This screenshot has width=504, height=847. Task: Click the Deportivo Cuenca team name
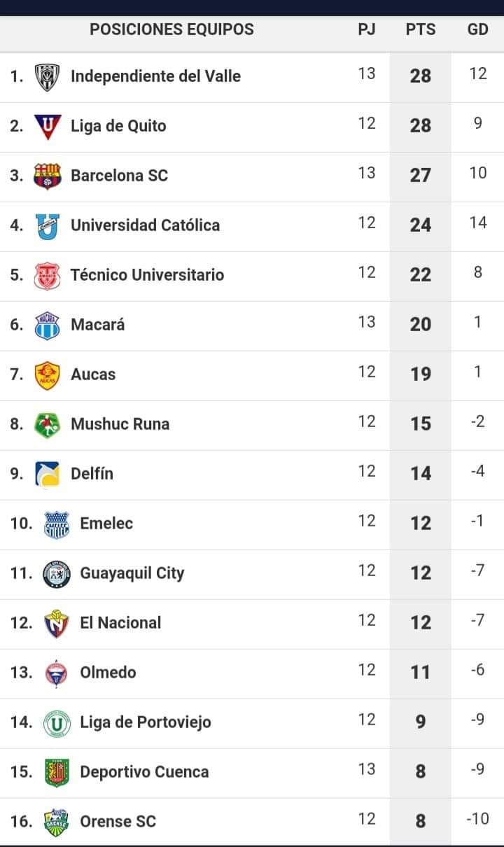[144, 772]
